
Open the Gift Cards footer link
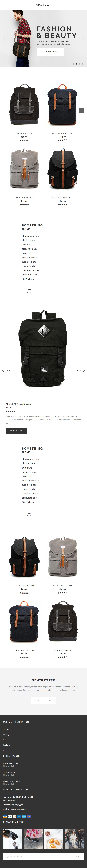point(7,745)
